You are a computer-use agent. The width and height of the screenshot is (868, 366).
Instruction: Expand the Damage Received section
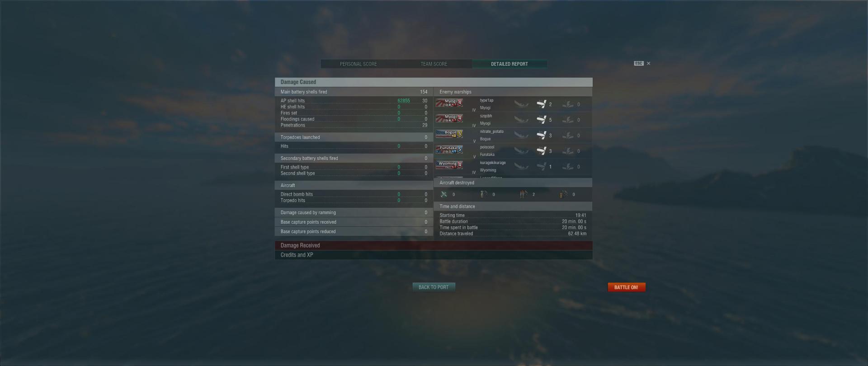tap(434, 245)
